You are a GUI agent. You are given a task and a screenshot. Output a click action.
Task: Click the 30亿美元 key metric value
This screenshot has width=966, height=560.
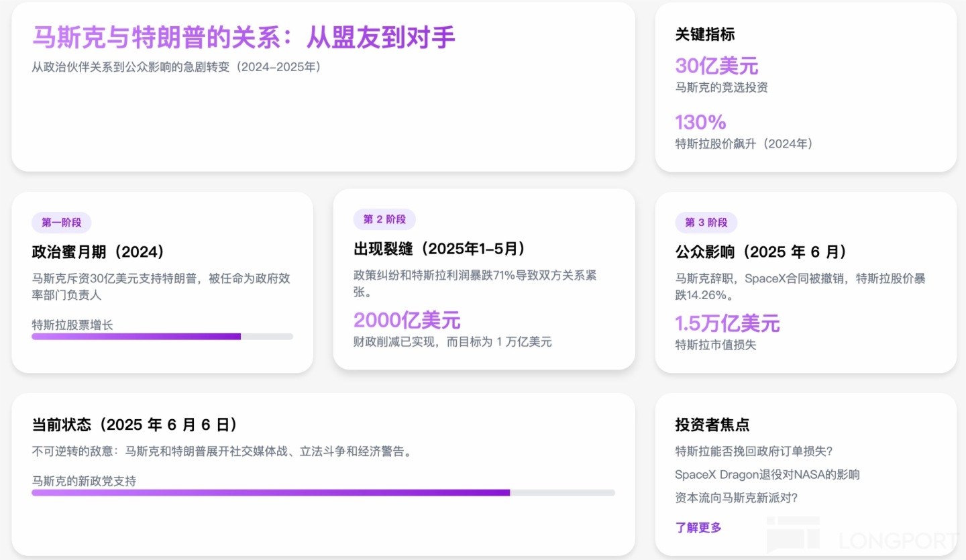(x=716, y=66)
